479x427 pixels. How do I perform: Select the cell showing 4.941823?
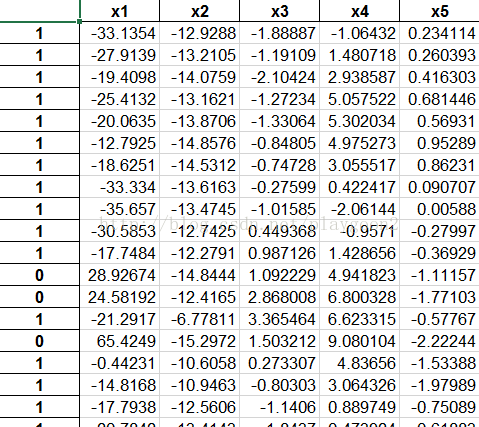[360, 275]
